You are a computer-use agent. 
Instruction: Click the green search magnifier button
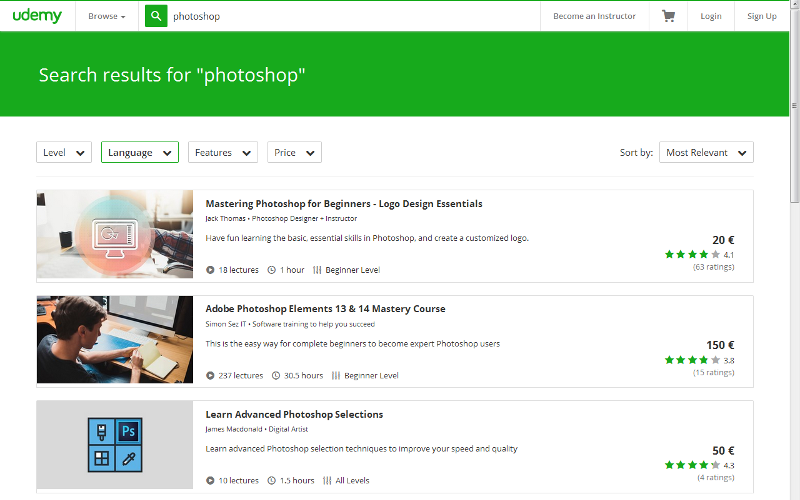156,16
